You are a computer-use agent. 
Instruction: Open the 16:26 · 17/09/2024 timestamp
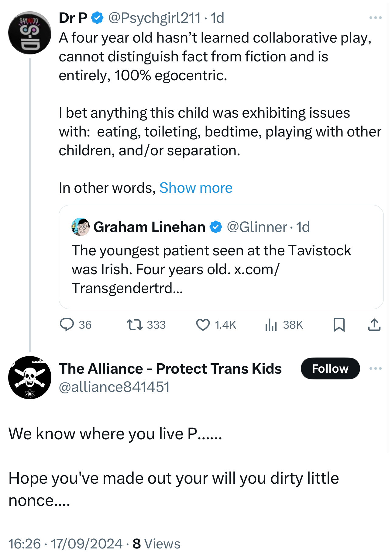click(65, 544)
